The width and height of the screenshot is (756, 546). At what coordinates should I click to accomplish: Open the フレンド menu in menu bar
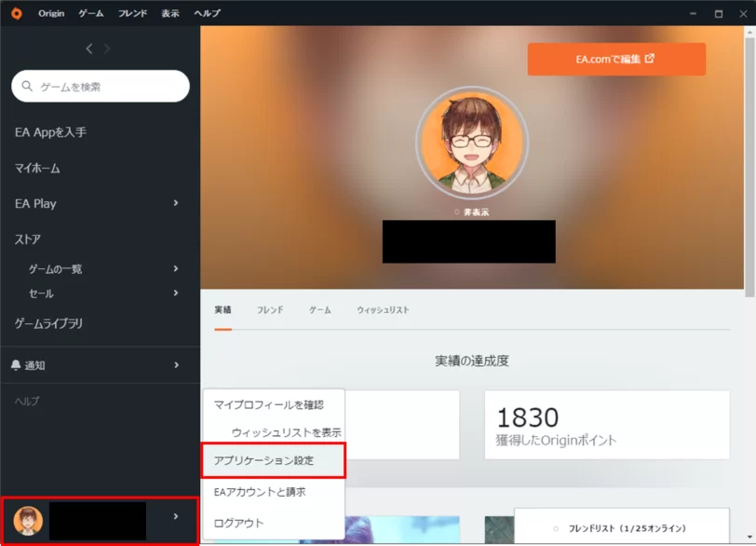pos(132,13)
